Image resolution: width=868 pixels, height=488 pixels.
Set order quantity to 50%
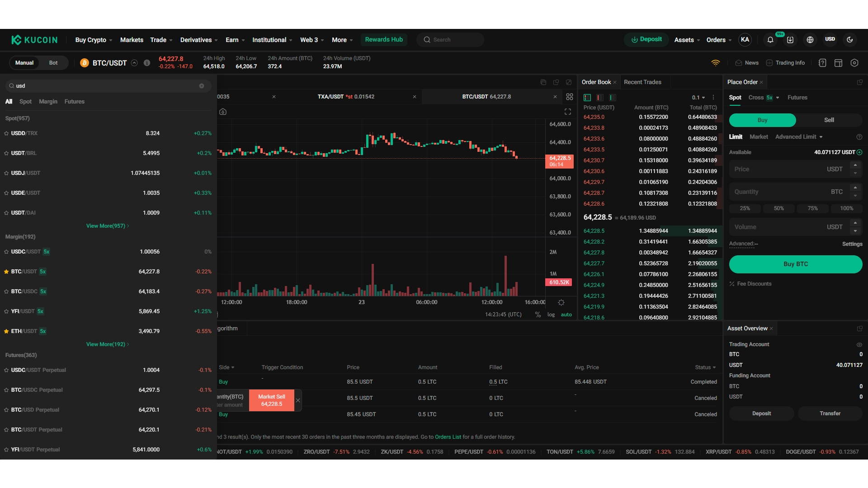coord(779,208)
